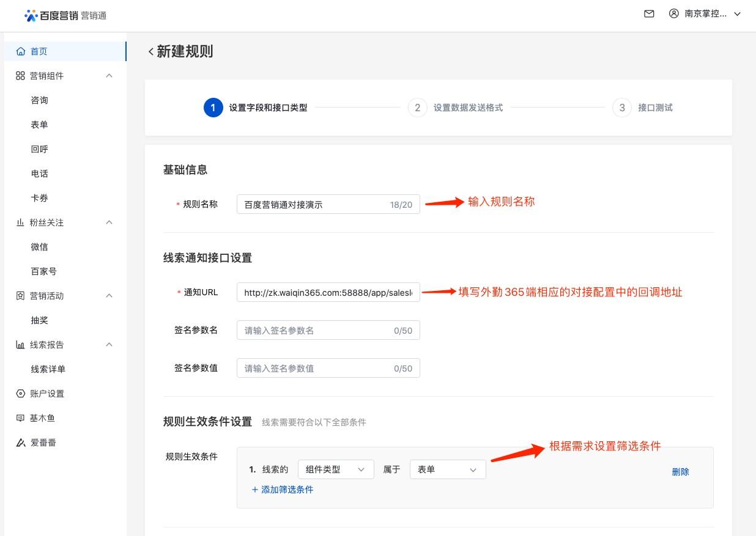Collapse the 粉丝关注 sidebar section
This screenshot has height=536, width=756.
tap(109, 222)
